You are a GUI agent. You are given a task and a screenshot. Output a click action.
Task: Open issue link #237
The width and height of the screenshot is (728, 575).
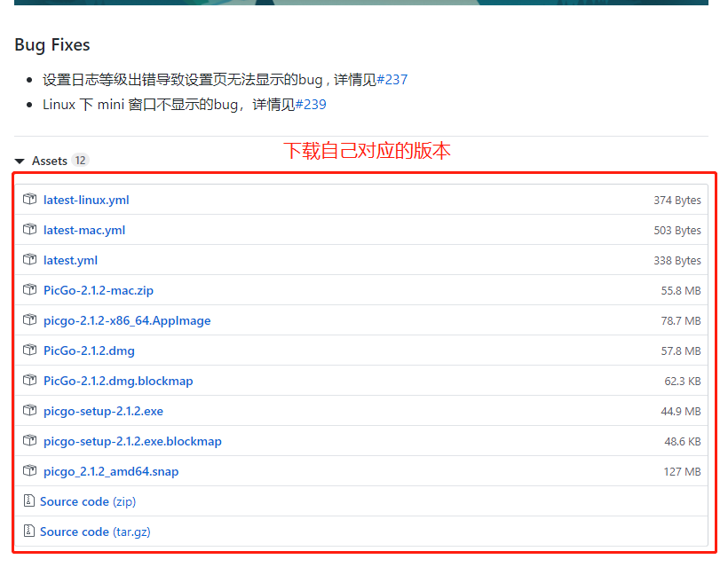pyautogui.click(x=392, y=80)
